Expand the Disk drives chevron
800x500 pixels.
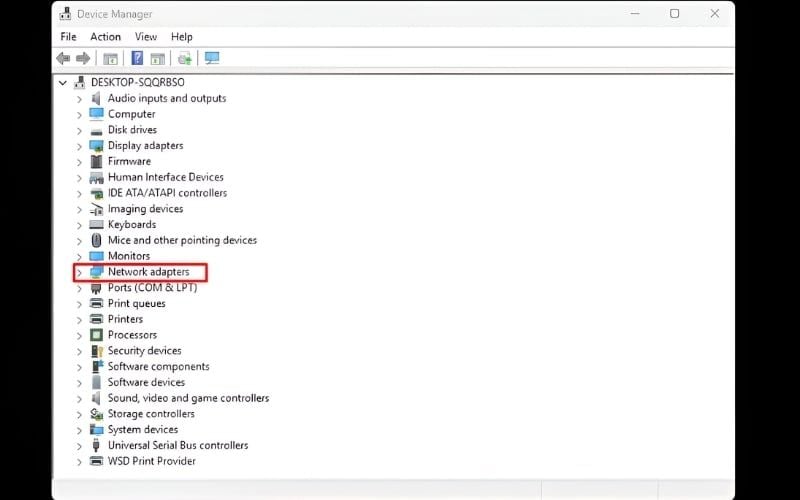(x=79, y=131)
